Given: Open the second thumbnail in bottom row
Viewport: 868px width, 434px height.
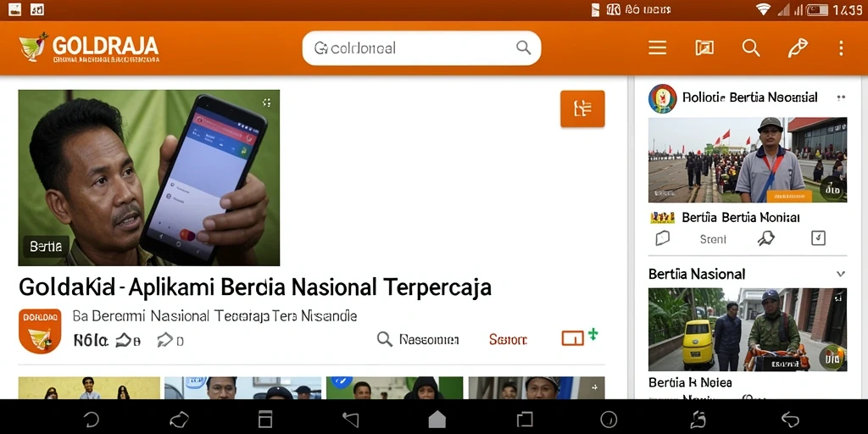Looking at the screenshot, I should (242, 388).
